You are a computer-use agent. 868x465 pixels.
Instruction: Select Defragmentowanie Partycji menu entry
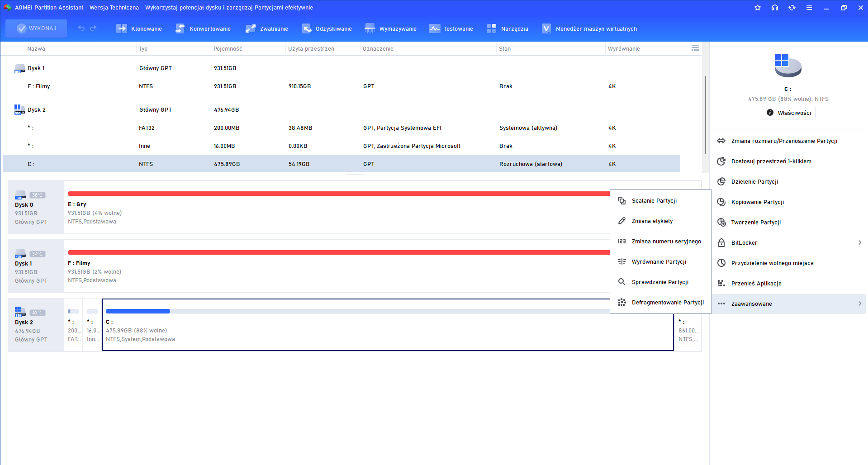(660, 302)
